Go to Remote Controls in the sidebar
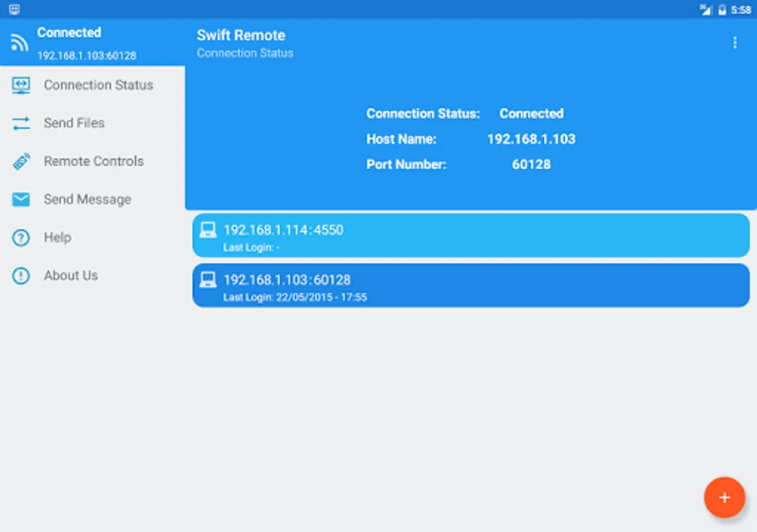 coord(93,161)
